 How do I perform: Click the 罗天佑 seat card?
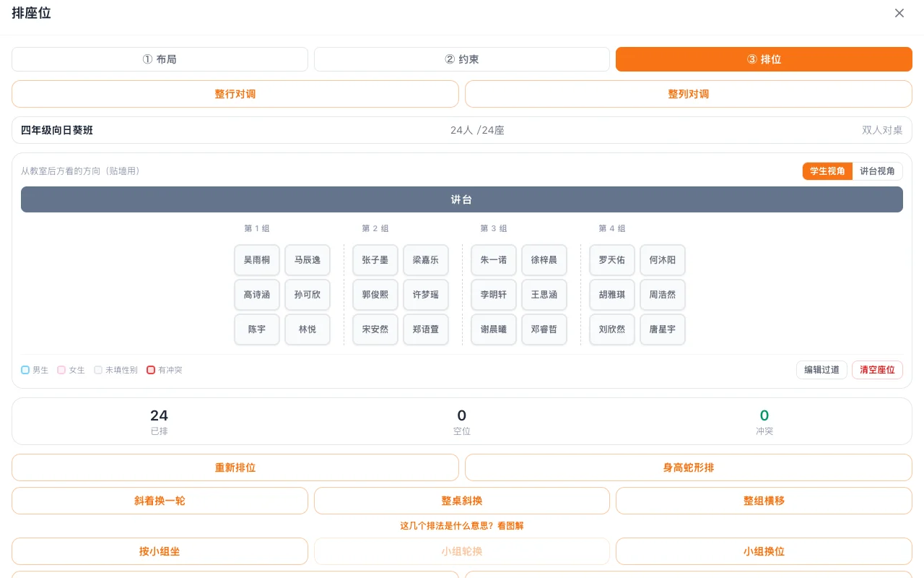pos(612,260)
